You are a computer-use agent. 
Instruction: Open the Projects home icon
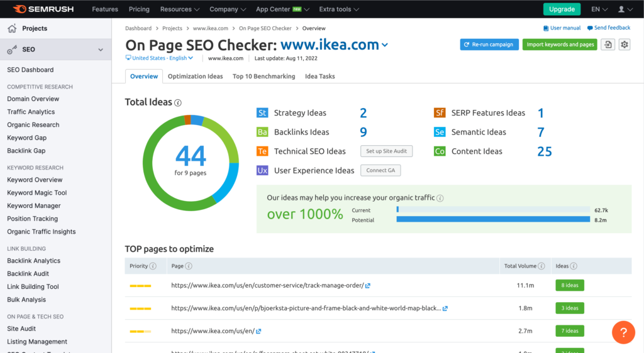(x=12, y=28)
